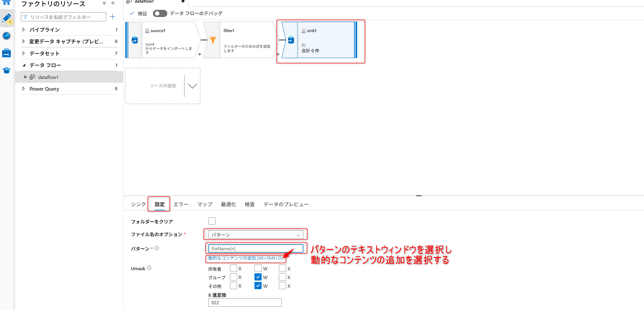Collapse the resources panel with double chevron
The height and width of the screenshot is (310, 644).
113,3
